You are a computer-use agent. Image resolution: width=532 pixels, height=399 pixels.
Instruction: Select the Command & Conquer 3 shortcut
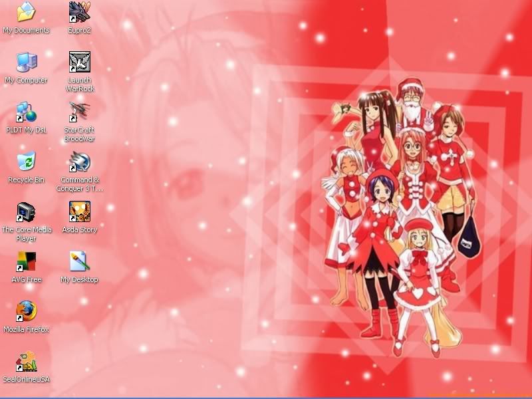[x=79, y=162]
